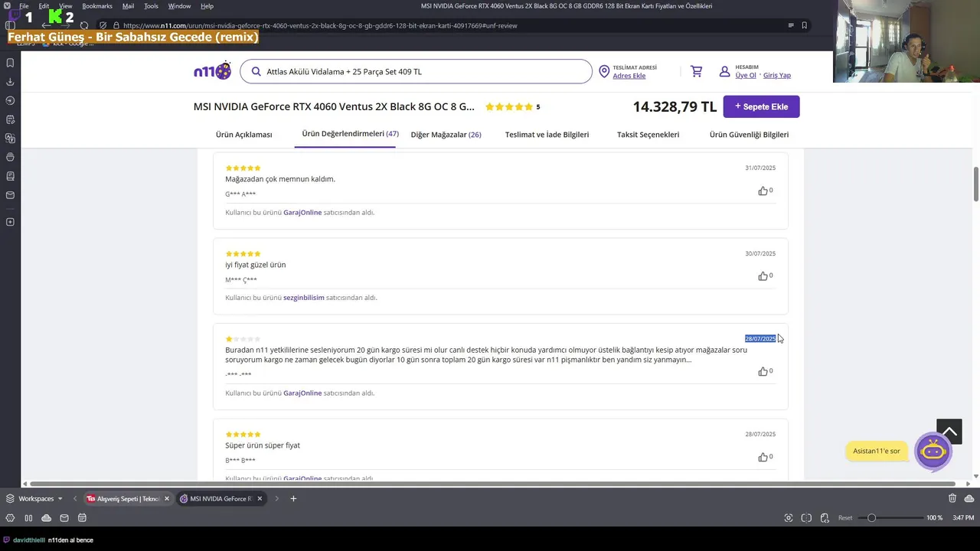980x551 pixels.
Task: Switch to Diğer Mağazalar (26) tab
Action: pyautogui.click(x=446, y=135)
